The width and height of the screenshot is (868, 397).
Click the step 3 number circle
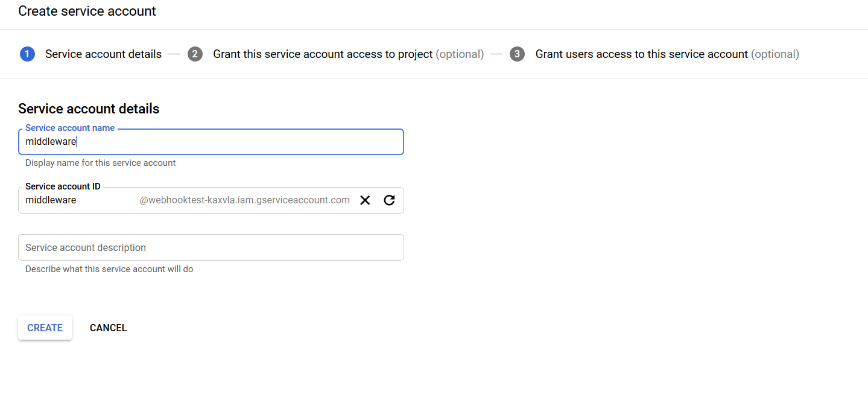(x=517, y=54)
